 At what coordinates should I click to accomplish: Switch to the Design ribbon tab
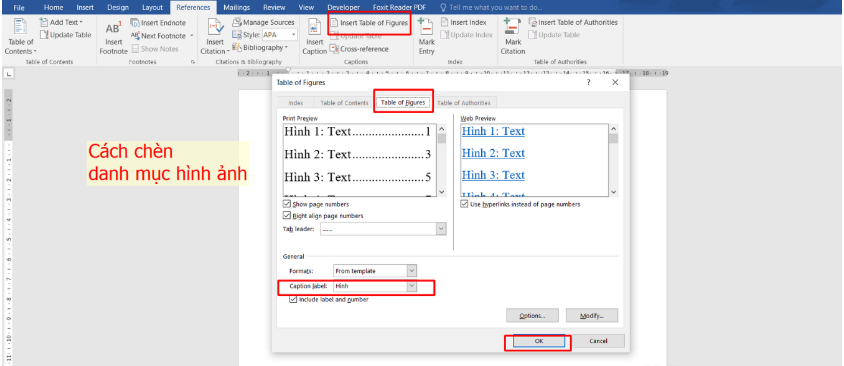118,8
